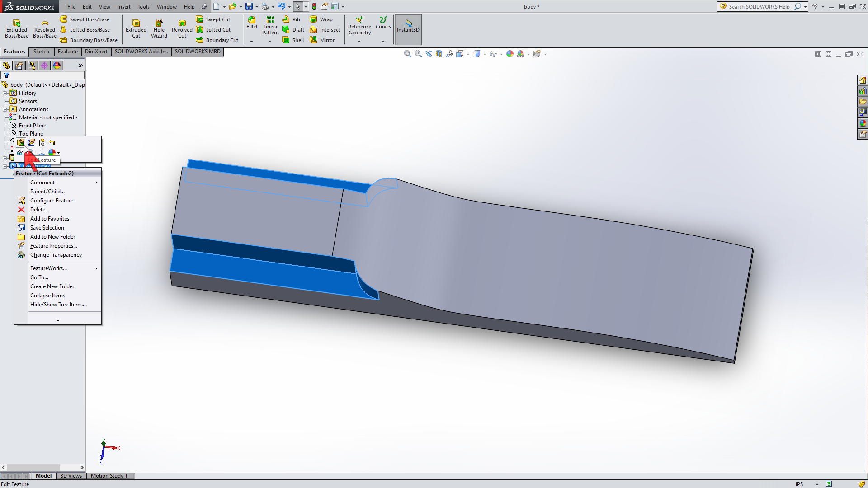This screenshot has height=488, width=868.
Task: Expand the Annotations node
Action: point(5,109)
